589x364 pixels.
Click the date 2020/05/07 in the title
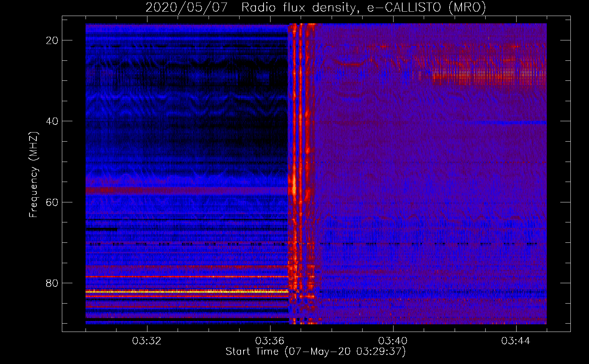[186, 7]
